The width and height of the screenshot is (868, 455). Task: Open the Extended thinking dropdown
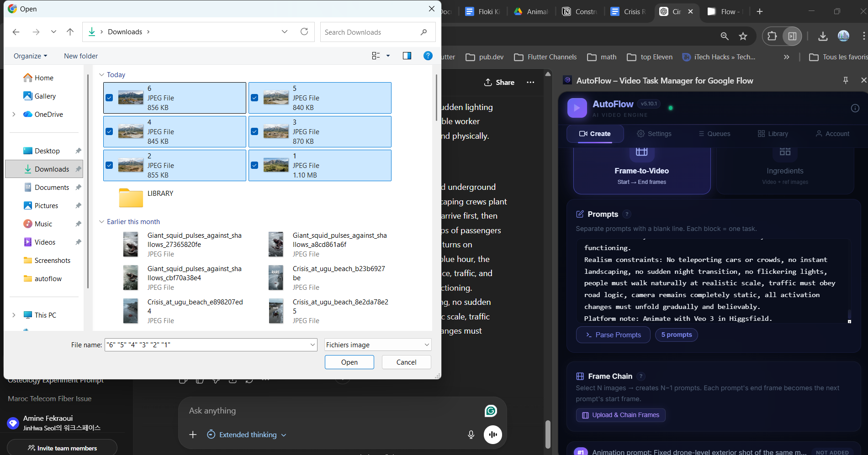[x=247, y=434]
